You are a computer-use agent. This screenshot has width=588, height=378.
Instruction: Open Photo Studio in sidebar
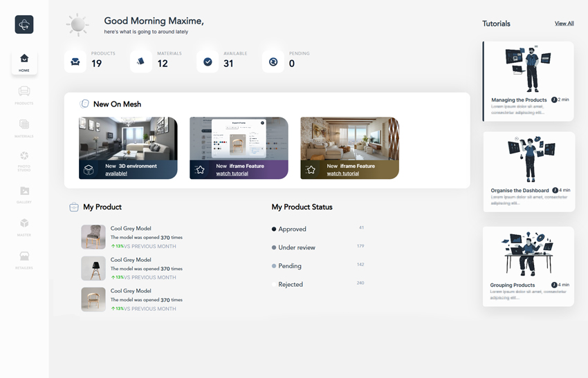(24, 161)
